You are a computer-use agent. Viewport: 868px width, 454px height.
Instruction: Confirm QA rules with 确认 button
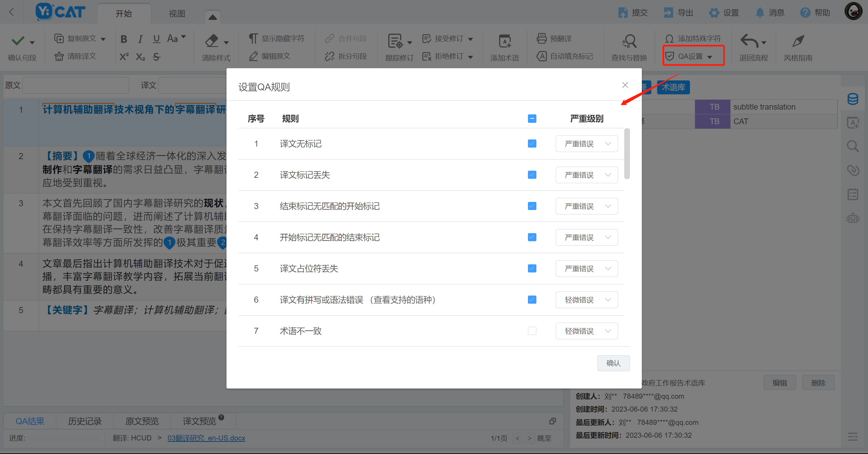point(613,363)
